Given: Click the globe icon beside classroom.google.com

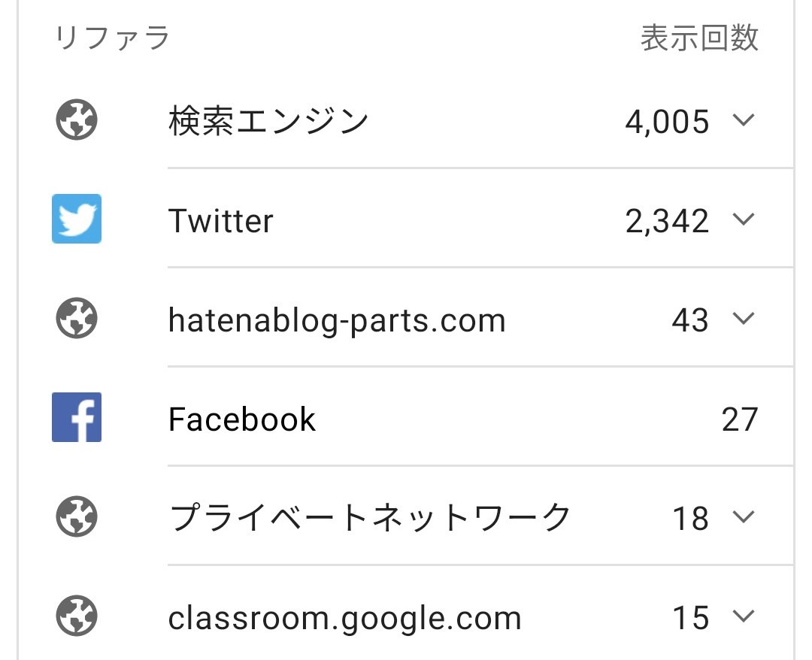Looking at the screenshot, I should click(77, 616).
